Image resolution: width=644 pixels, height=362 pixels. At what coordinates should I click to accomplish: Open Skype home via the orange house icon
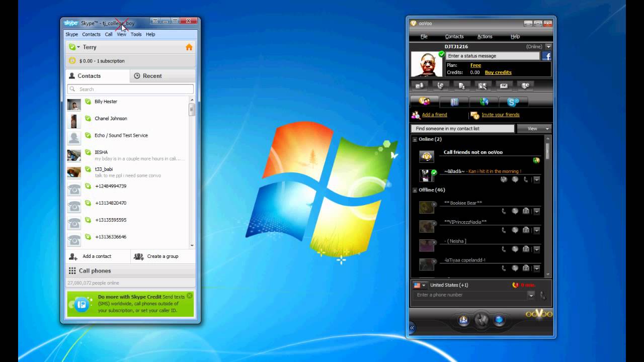click(x=189, y=47)
